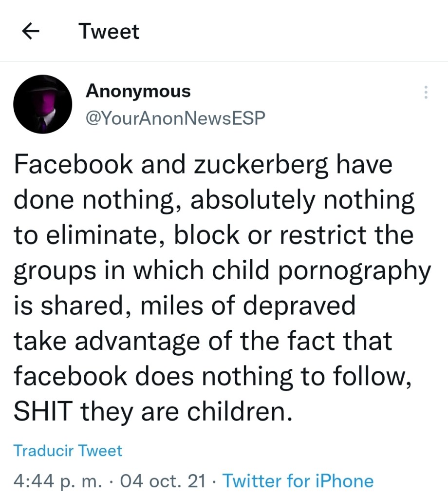Open the Anonymous profile avatar
This screenshot has width=448, height=499.
43,104
